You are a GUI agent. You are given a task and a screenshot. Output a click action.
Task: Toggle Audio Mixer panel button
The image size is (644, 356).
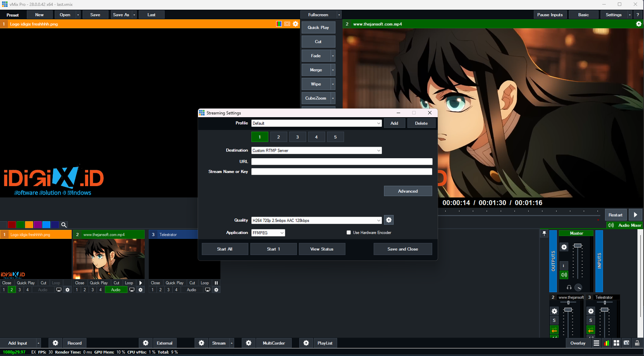(624, 225)
